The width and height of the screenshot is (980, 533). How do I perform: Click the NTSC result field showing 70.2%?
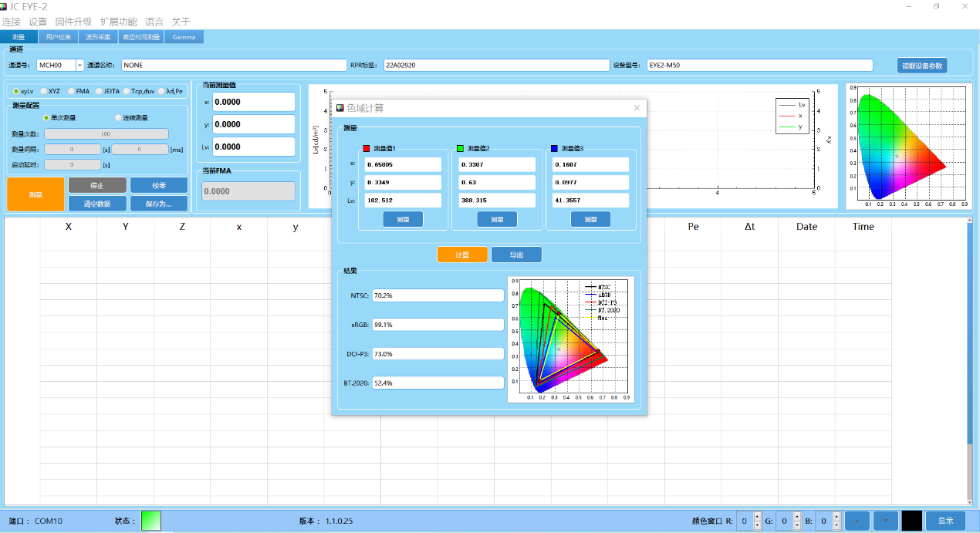[438, 295]
